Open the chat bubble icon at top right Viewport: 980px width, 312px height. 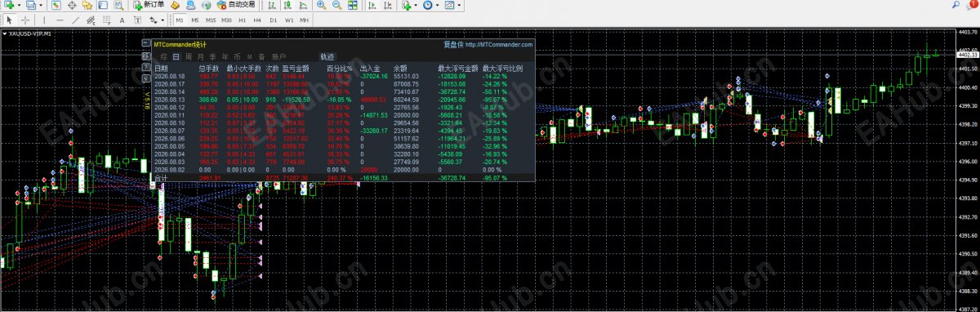click(972, 6)
